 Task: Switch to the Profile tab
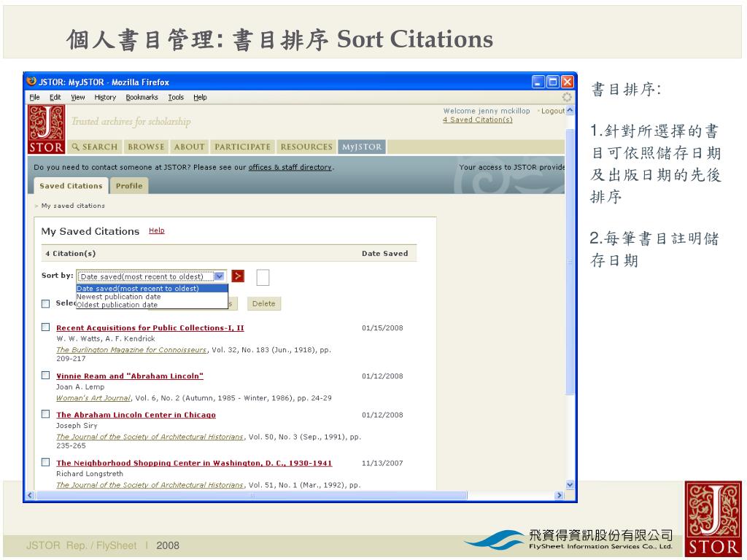click(129, 186)
